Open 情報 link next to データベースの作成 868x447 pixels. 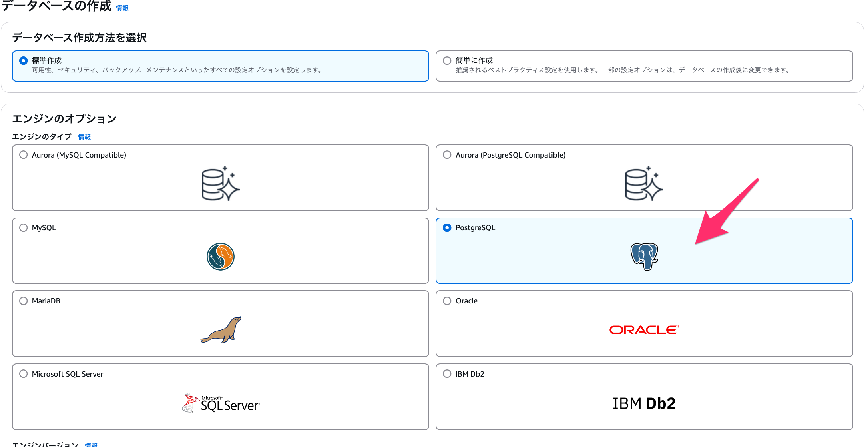(x=122, y=8)
